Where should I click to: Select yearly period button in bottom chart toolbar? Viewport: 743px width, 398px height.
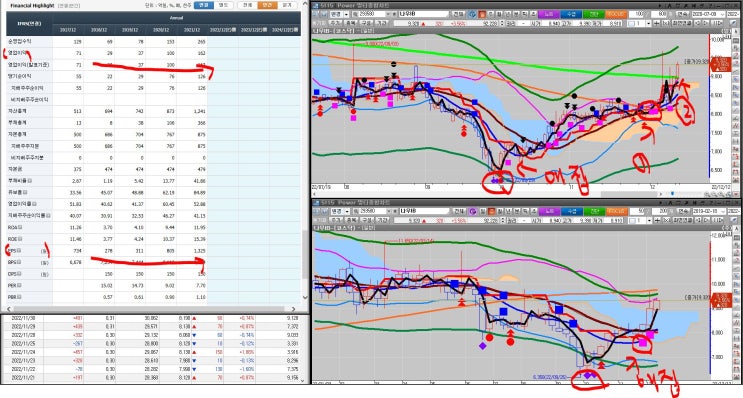(x=508, y=211)
